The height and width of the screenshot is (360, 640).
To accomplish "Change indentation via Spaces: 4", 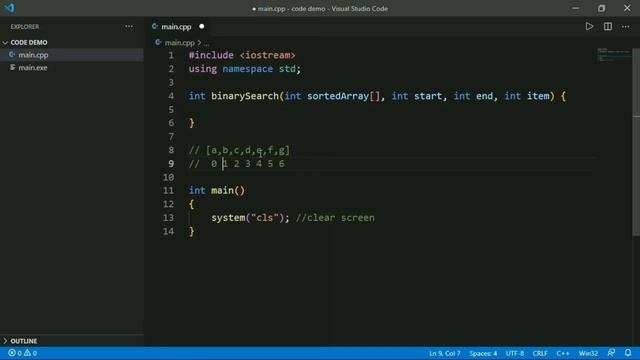I will point(483,353).
